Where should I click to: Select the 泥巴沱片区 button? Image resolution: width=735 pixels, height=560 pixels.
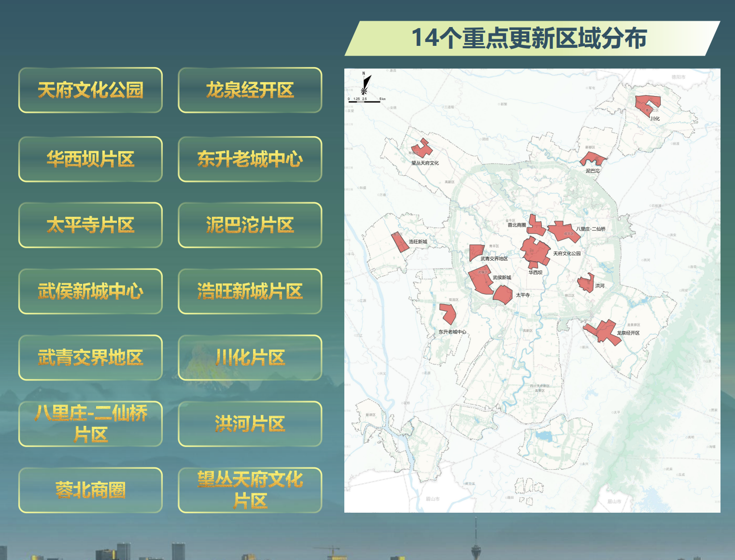[x=250, y=225]
